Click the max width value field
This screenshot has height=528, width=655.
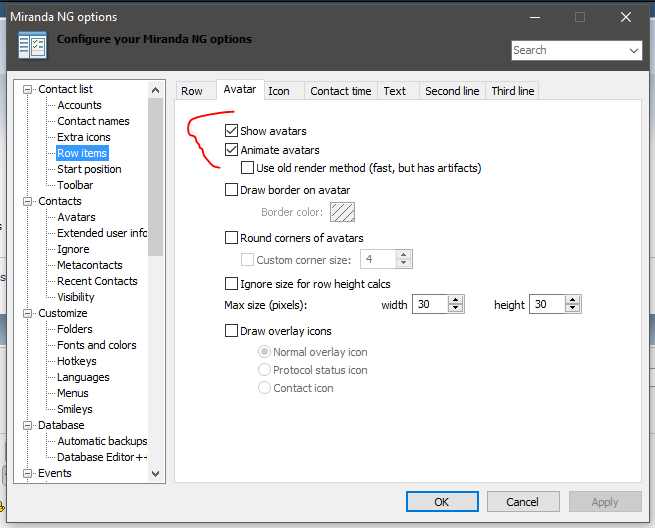tap(430, 304)
